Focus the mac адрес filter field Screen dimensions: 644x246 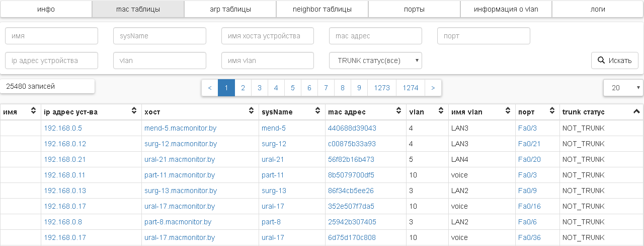pos(375,36)
